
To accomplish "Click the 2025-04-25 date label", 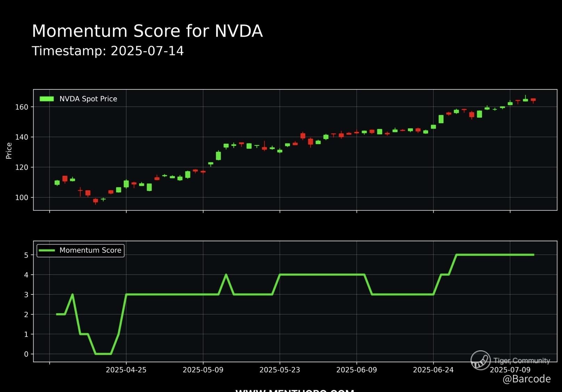I will [126, 370].
